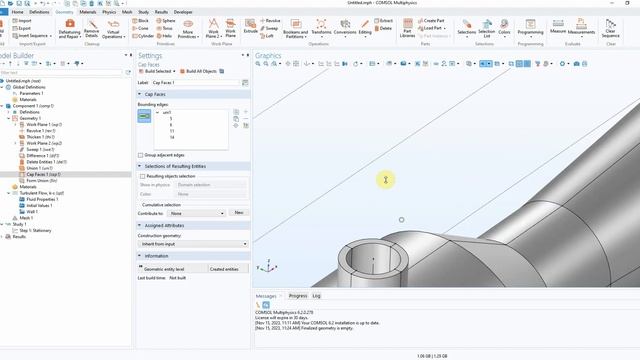Add a Block primitive
The image size is (640, 360).
[140, 21]
